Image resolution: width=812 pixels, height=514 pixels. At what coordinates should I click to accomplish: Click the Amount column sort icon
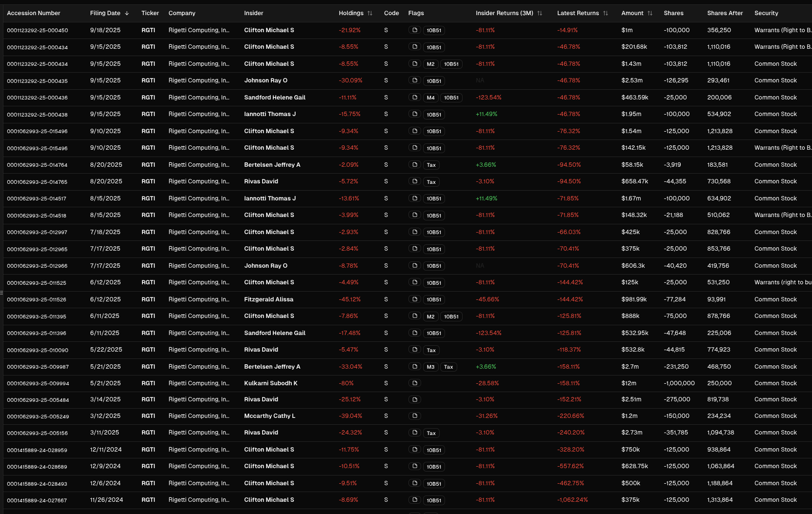650,13
